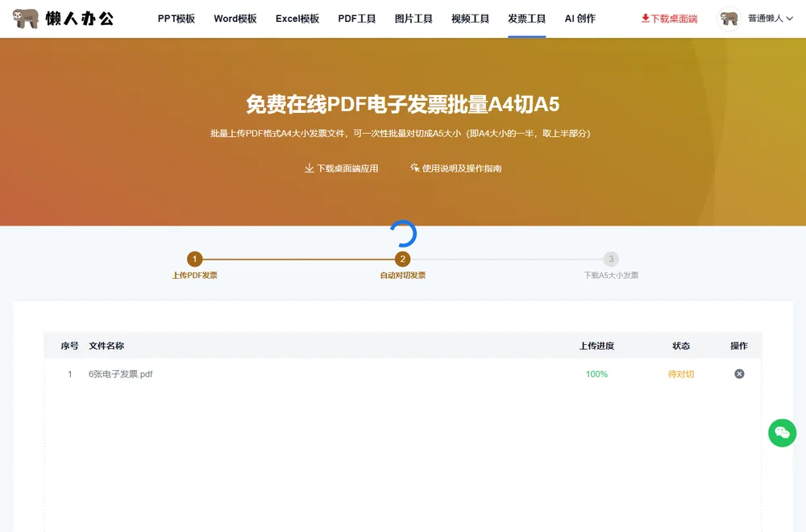Open the Excel模板 menu
The height and width of the screenshot is (532, 806).
[x=297, y=19]
